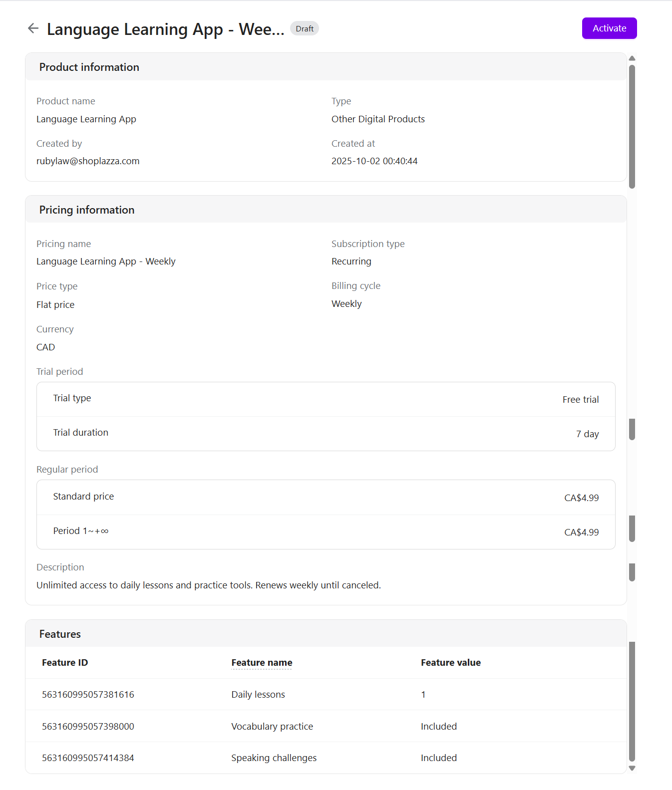Click the Feature value column header
The height and width of the screenshot is (790, 672).
click(450, 663)
